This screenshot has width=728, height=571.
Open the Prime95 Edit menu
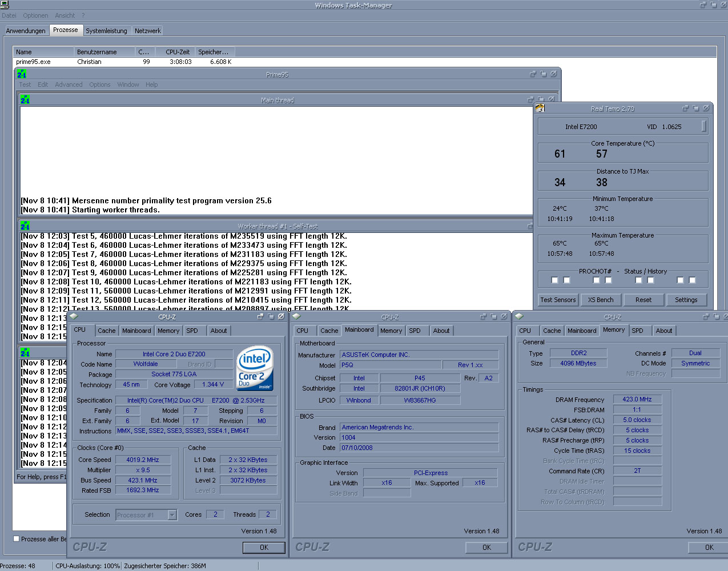43,85
